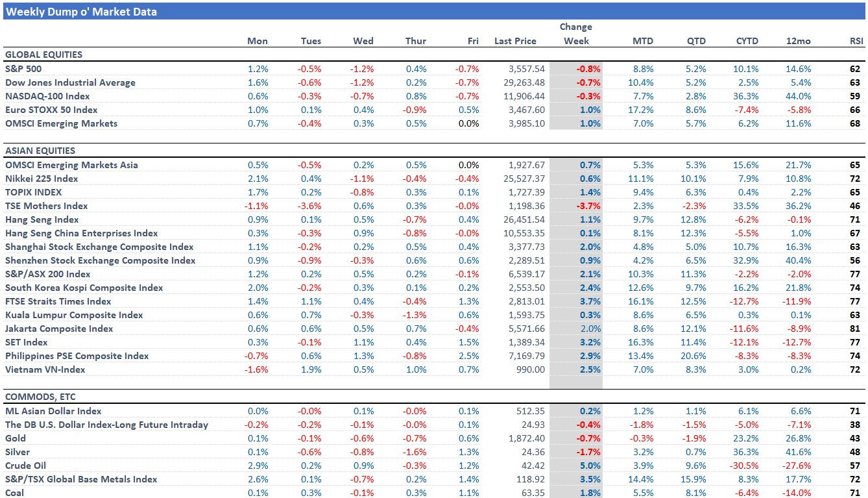Click the 'TSE Mothers Index' row label
Viewport: 868px width, 498px height.
pos(46,206)
